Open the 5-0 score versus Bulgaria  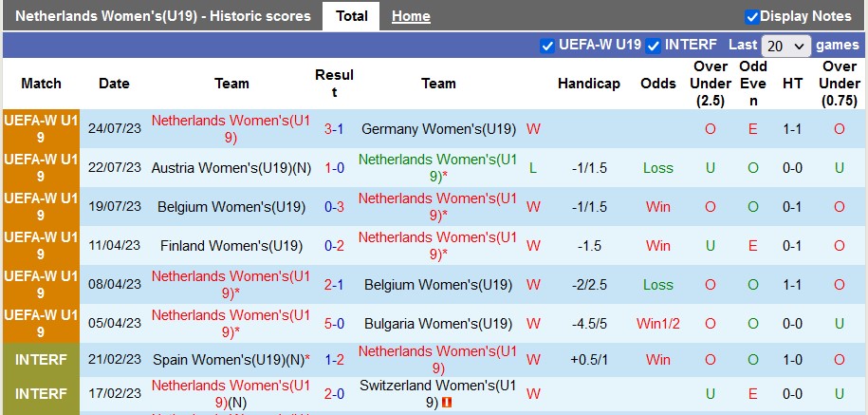pyautogui.click(x=334, y=324)
